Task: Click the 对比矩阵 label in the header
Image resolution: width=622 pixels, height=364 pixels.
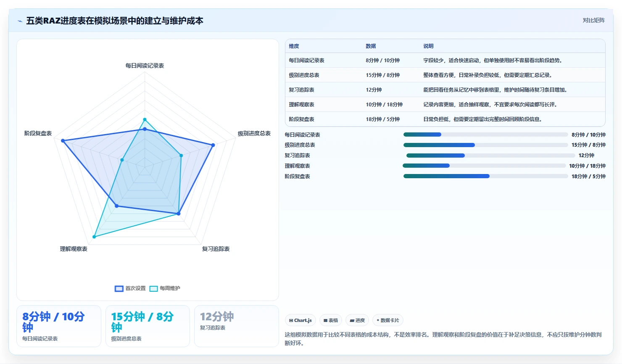Action: coord(593,21)
